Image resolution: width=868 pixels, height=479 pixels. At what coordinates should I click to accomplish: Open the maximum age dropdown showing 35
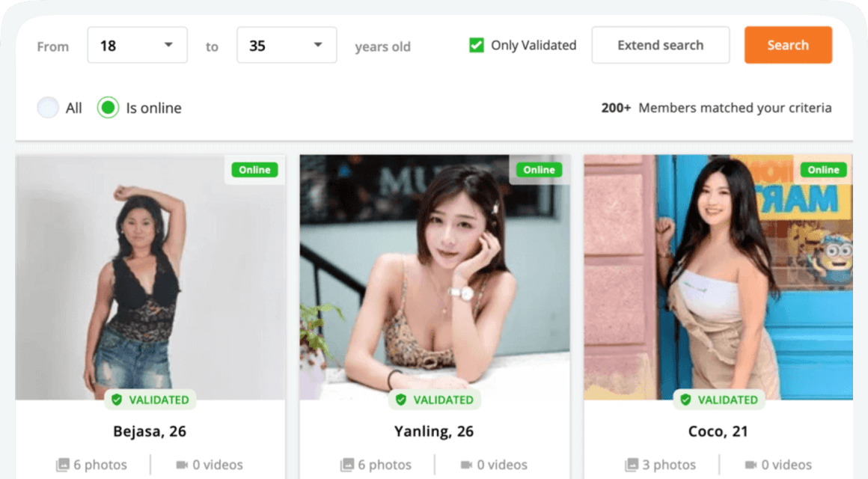tap(287, 46)
